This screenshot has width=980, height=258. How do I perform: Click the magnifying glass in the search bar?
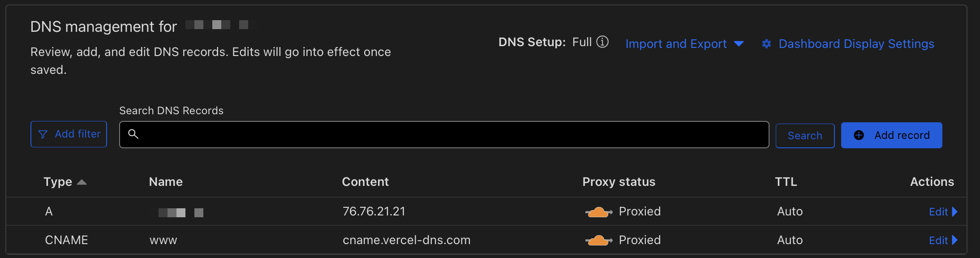coord(133,134)
